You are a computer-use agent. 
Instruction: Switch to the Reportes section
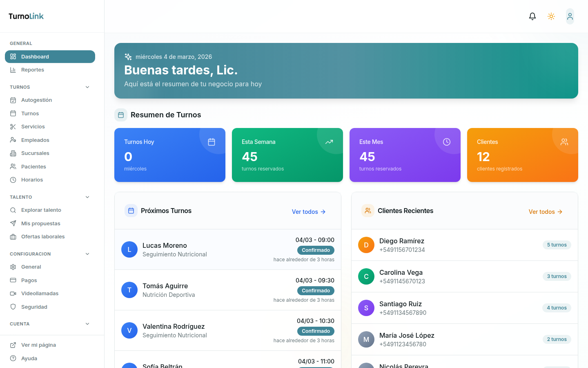33,70
